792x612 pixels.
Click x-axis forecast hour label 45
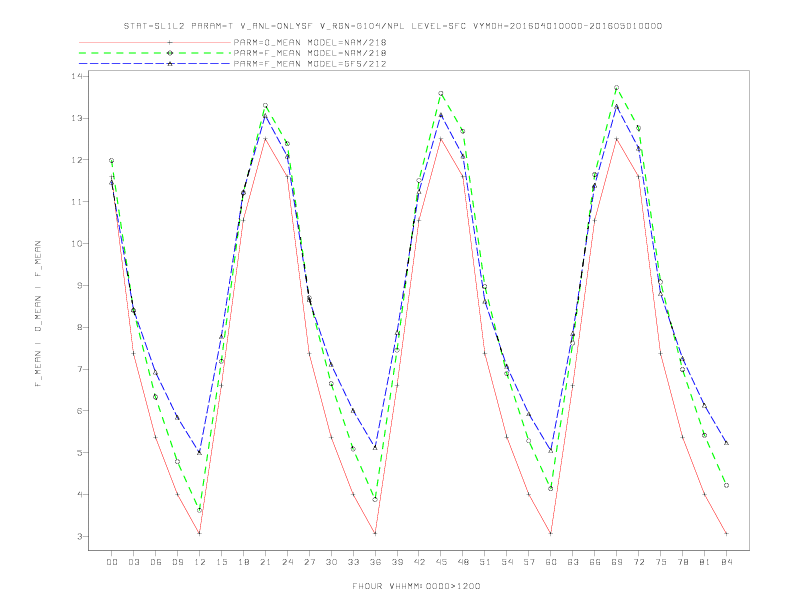pos(441,562)
